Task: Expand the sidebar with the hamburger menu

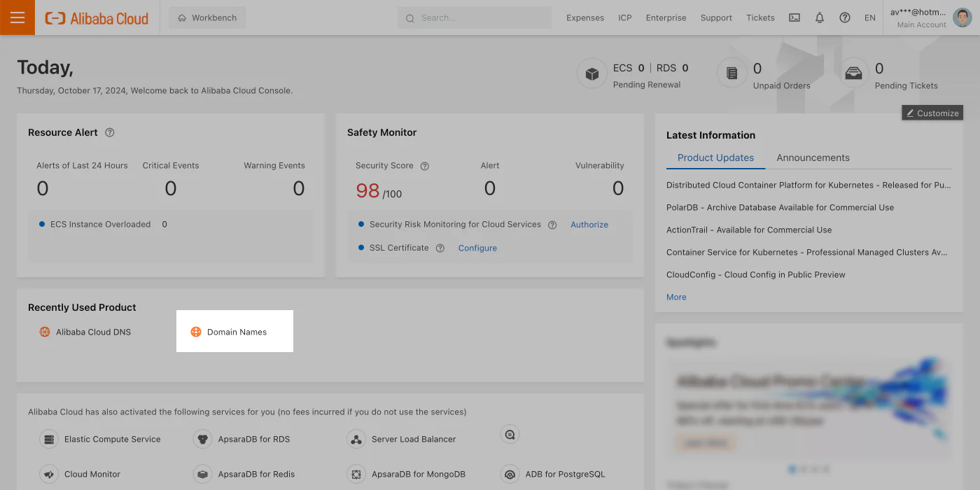Action: tap(17, 17)
